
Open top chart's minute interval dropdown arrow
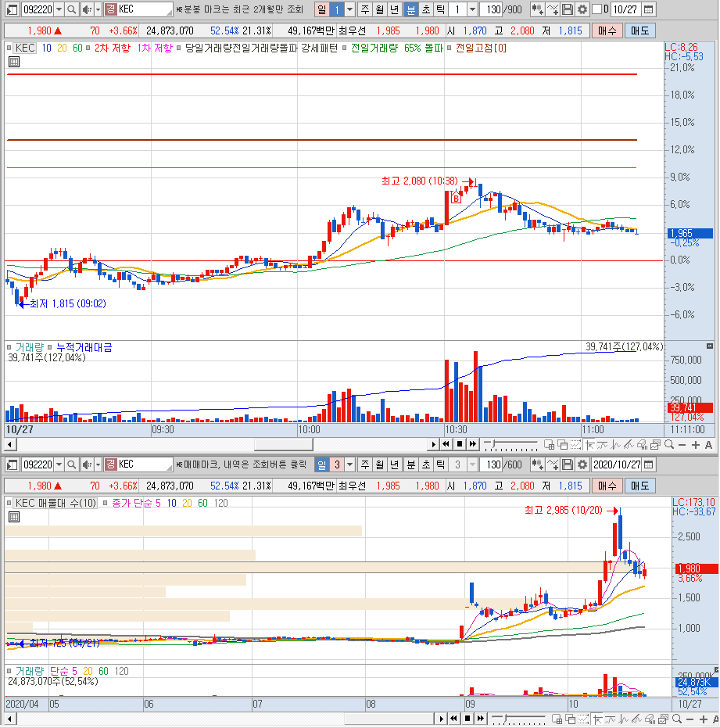tap(472, 9)
